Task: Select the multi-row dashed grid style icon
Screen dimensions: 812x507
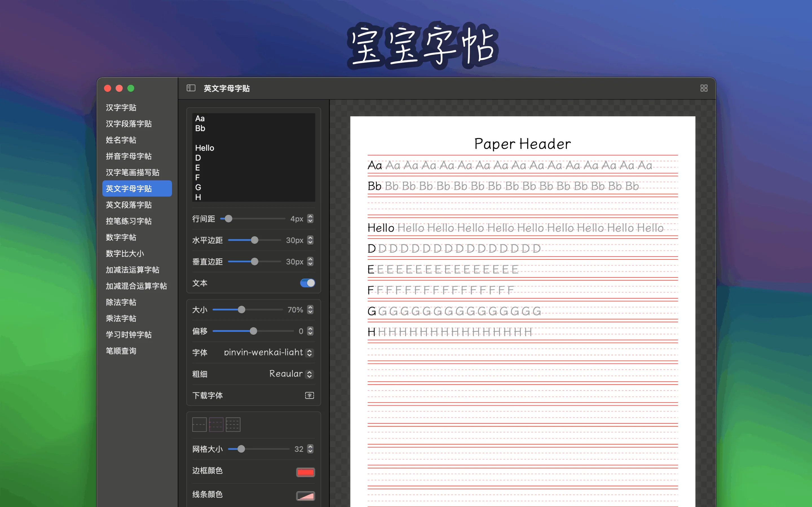Action: 233,424
